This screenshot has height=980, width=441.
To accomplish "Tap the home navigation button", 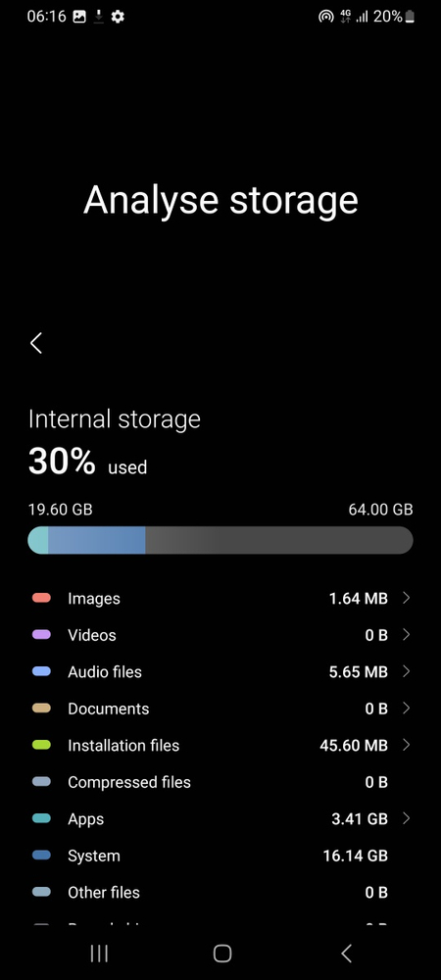I will [221, 954].
